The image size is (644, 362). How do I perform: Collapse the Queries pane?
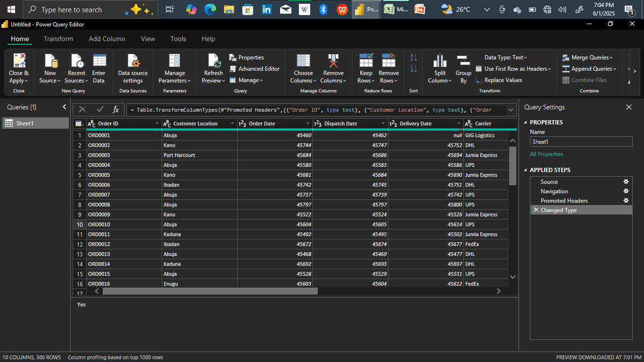(x=64, y=107)
